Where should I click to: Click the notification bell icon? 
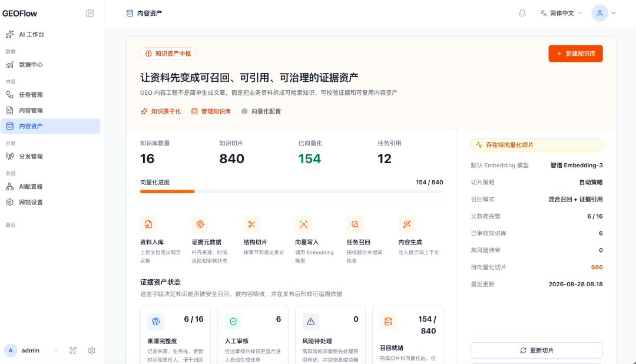coord(522,14)
